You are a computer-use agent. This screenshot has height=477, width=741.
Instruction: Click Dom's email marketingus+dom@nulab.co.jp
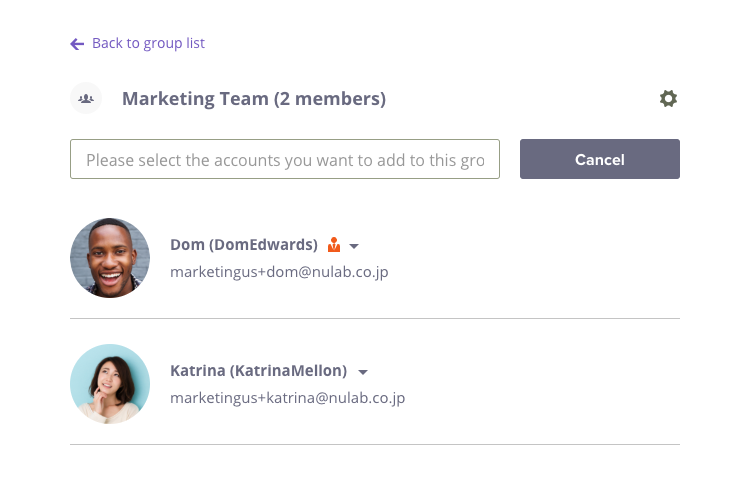pos(279,272)
